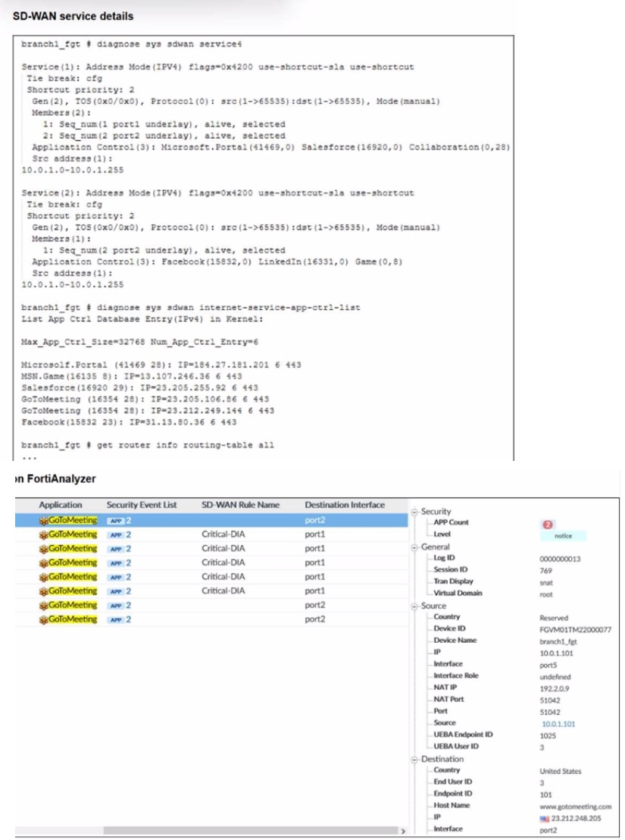Sort by the SD-WAN Rule Name column
Screen dimensions: 625x840
240,505
